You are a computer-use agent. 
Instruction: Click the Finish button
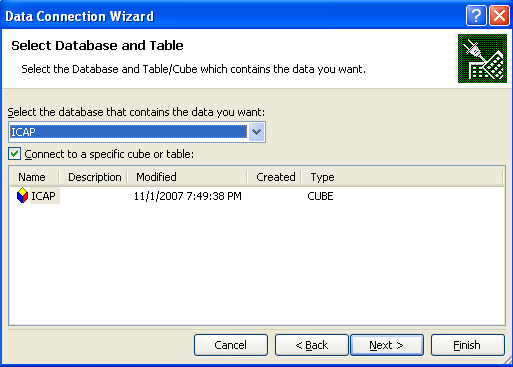[x=468, y=345]
